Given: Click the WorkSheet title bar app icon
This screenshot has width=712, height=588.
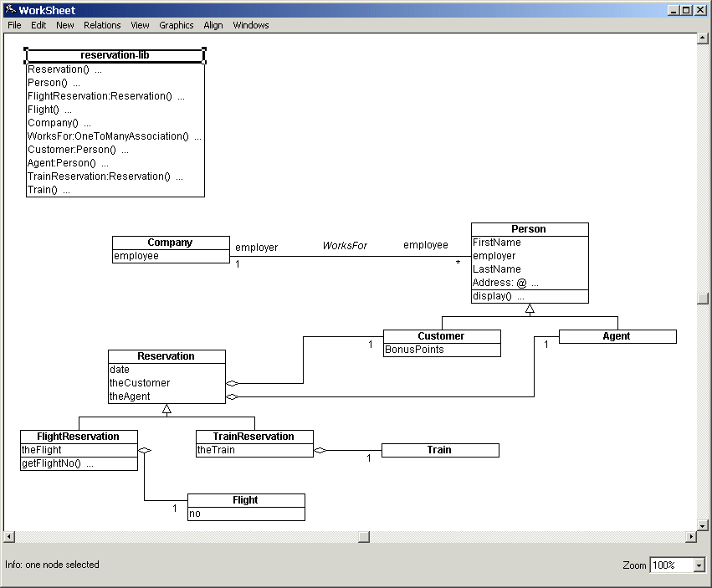Looking at the screenshot, I should [x=10, y=10].
